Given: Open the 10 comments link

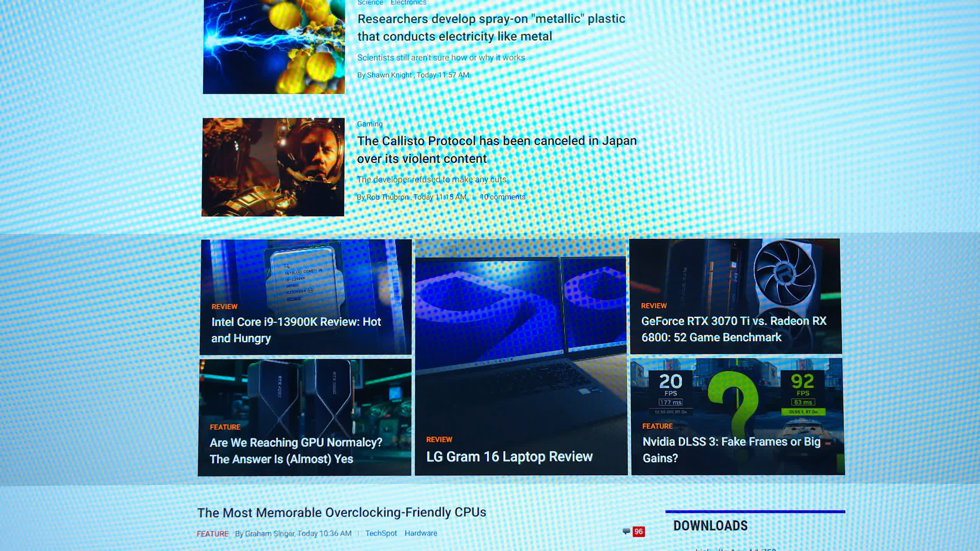Looking at the screenshot, I should pyautogui.click(x=502, y=197).
